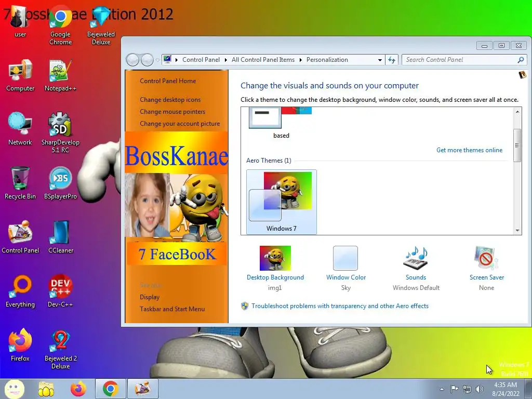Viewport: 532px width, 399px height.
Task: Expand the breadcrumb arrow before Control Panel
Action: 177,60
